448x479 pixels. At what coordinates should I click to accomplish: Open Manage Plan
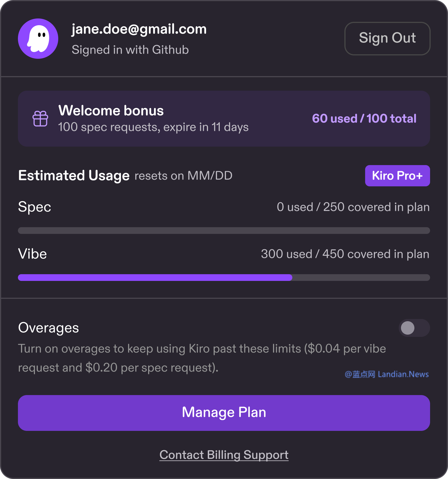tap(224, 413)
